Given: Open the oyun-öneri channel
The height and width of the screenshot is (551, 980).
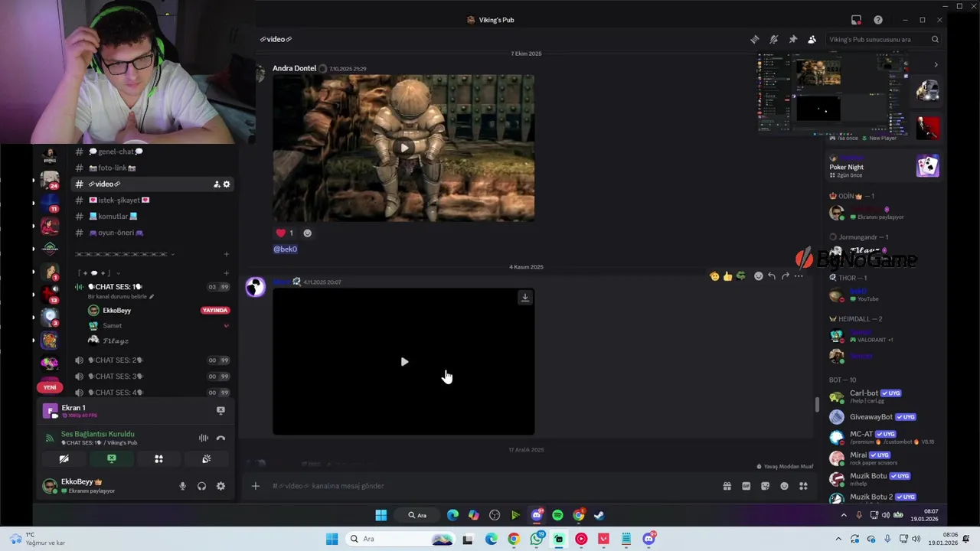Looking at the screenshot, I should [x=152, y=233].
